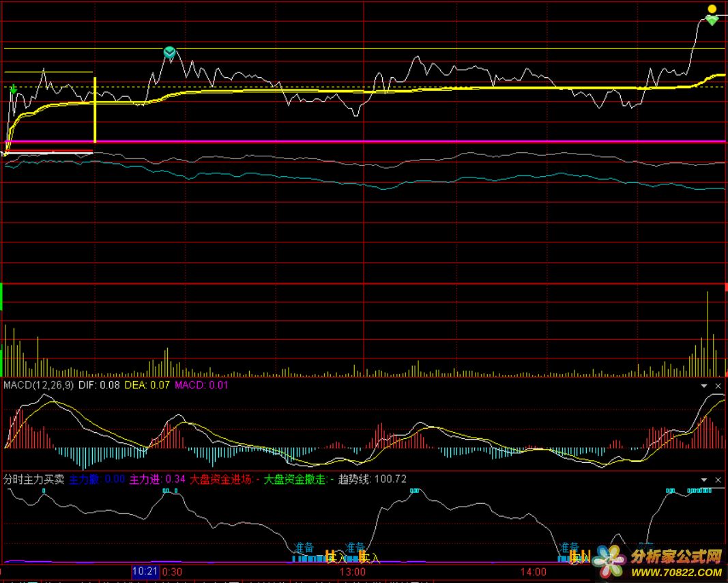Click the 13:00 time axis label
This screenshot has height=583, width=728.
(x=352, y=571)
